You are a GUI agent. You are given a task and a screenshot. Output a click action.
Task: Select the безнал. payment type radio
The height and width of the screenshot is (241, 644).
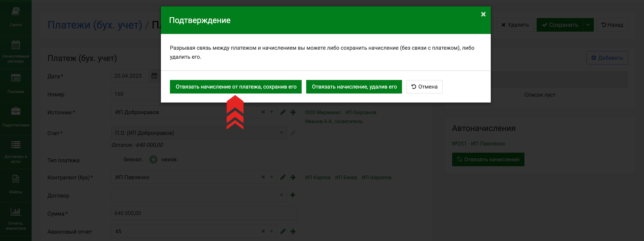tap(116, 159)
